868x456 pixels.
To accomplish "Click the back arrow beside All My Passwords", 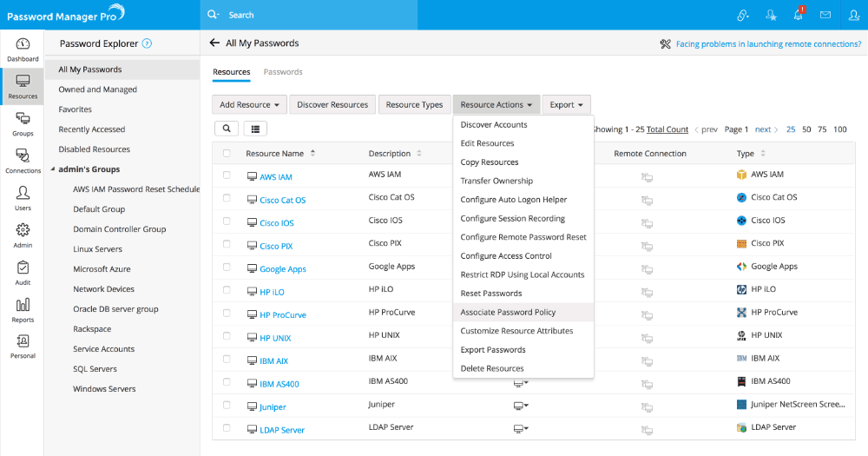I will 214,43.
